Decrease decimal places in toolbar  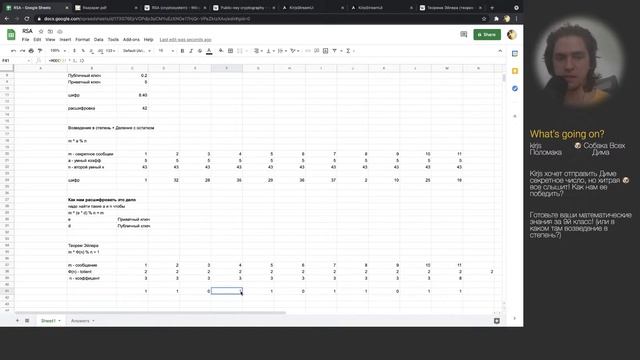click(91, 51)
